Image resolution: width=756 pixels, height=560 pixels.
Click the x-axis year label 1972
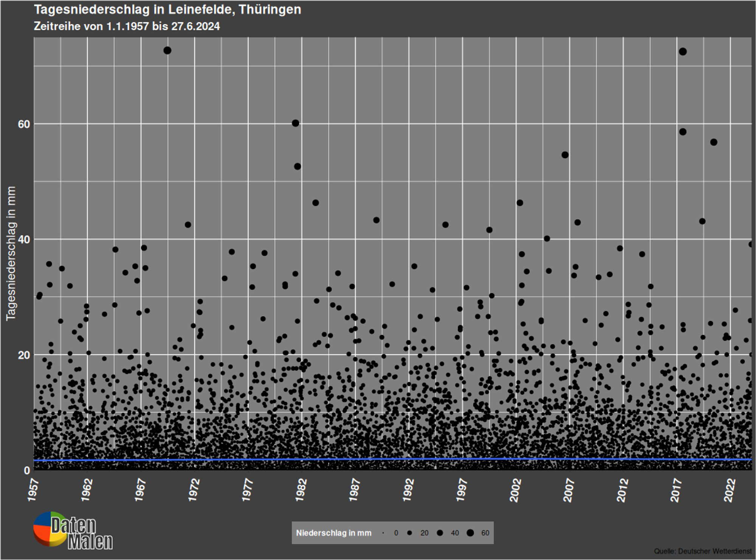(x=194, y=490)
